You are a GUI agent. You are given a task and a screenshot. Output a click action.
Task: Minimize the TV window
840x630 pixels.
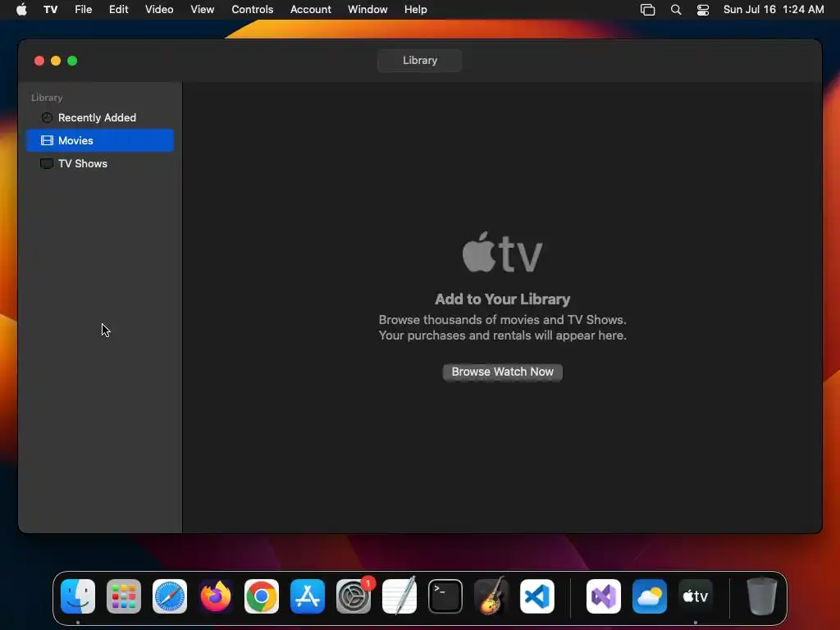[x=56, y=61]
